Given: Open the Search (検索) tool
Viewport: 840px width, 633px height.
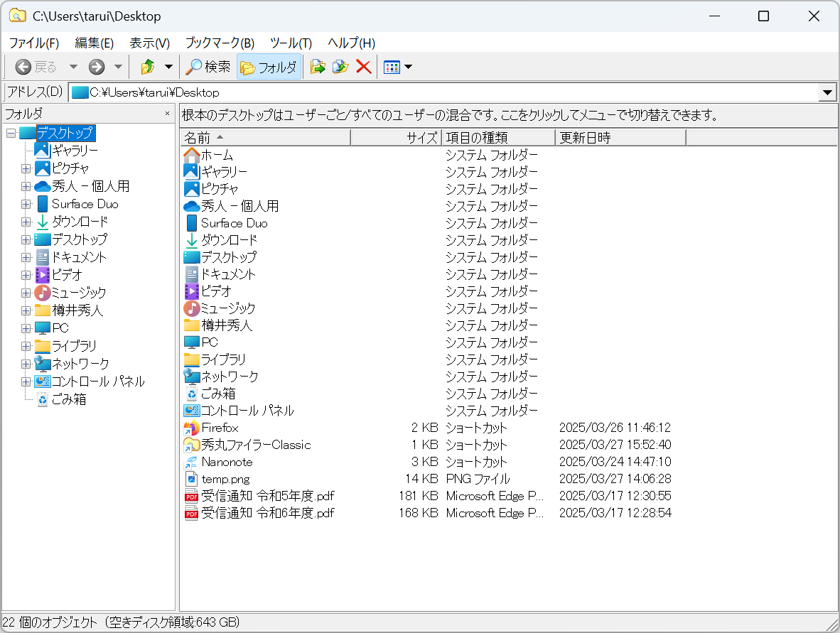Looking at the screenshot, I should click(x=208, y=67).
